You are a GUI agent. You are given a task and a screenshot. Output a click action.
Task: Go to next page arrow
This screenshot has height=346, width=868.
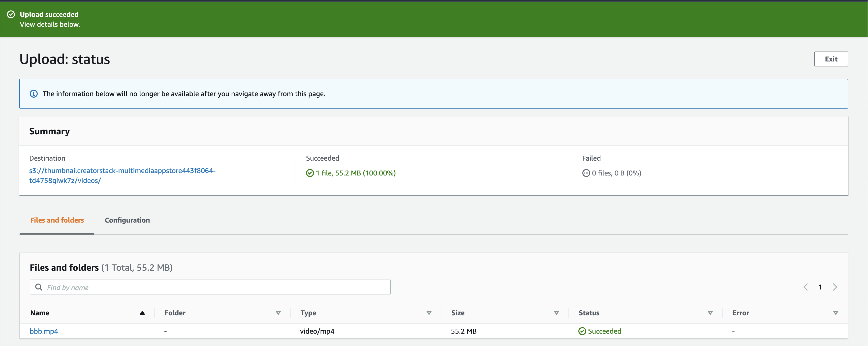835,287
